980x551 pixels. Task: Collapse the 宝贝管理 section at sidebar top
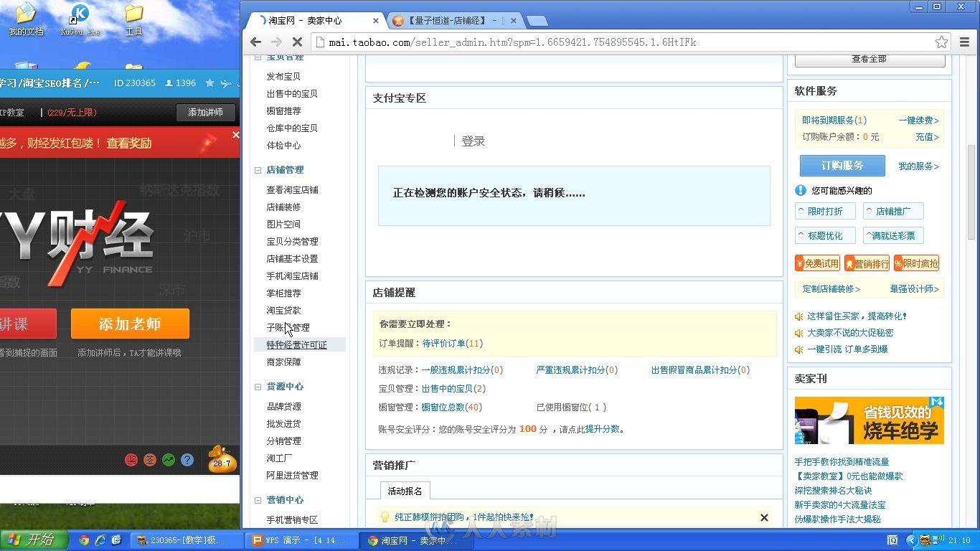(258, 57)
